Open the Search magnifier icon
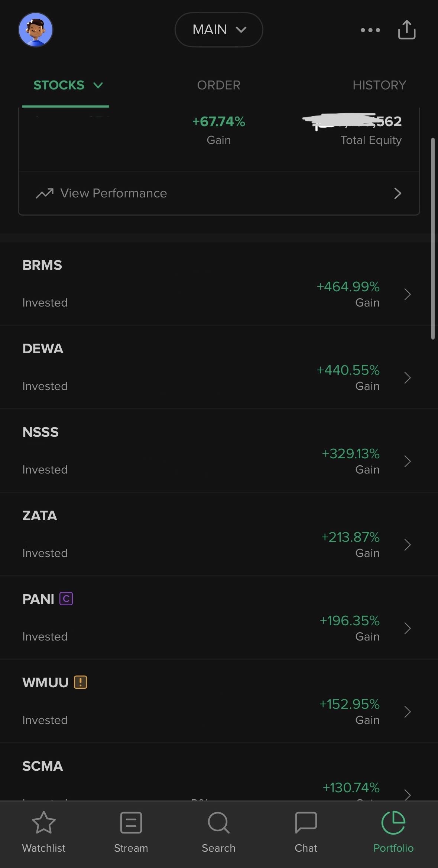Image resolution: width=438 pixels, height=868 pixels. (218, 822)
